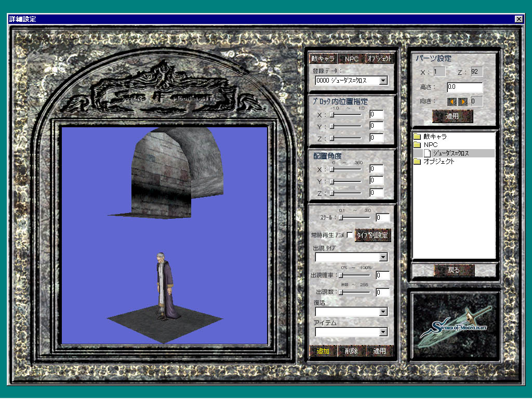
Task: Adjust the 配置角度 Y slider
Action: 345,182
